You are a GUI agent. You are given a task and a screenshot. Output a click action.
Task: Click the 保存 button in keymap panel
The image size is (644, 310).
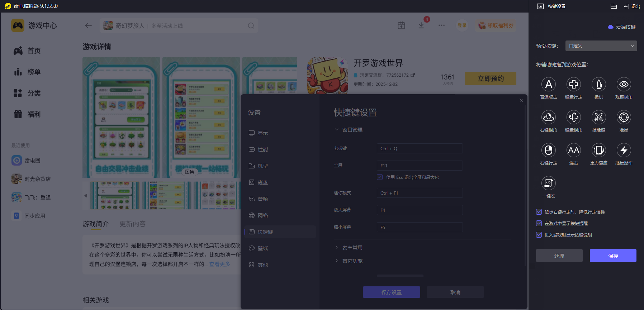[x=613, y=256]
